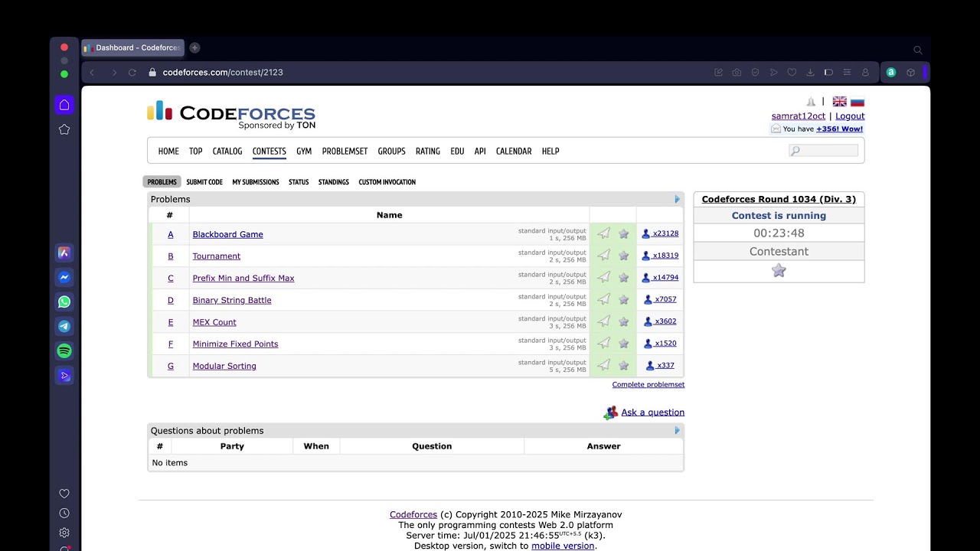Open Complete problemset link
The width and height of the screenshot is (980, 551).
(648, 385)
